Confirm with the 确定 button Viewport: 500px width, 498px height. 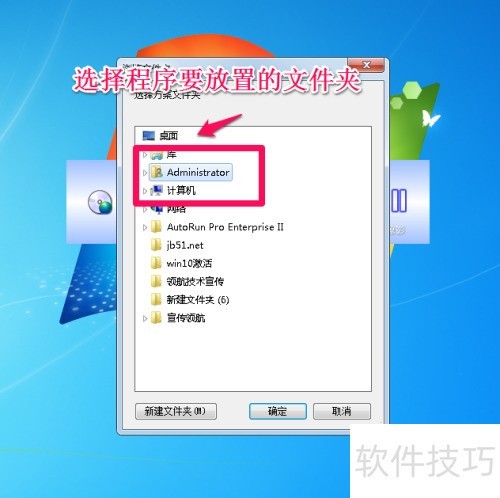click(x=278, y=411)
